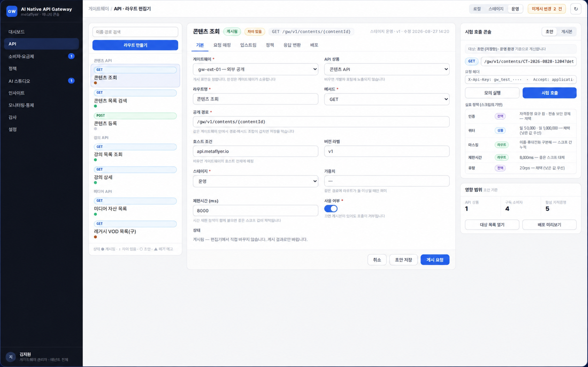The width and height of the screenshot is (588, 367).
Task: Click the 배포 미리보기 button
Action: pyautogui.click(x=549, y=225)
